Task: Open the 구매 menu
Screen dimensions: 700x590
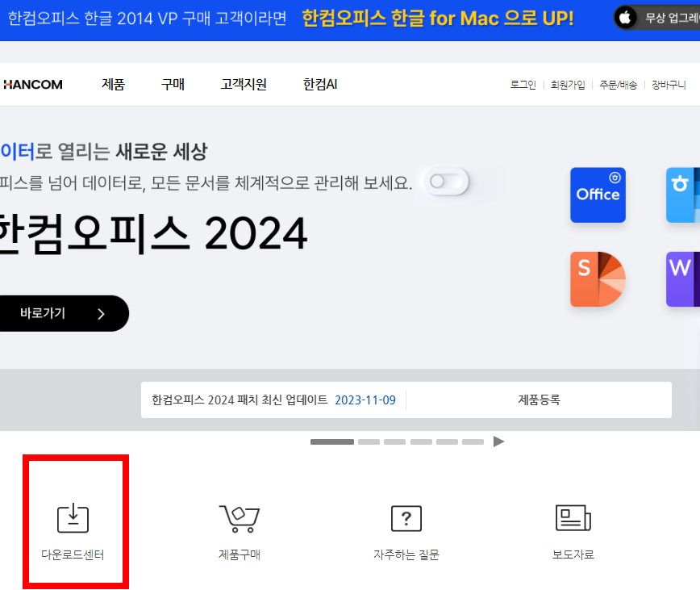Action: (173, 84)
